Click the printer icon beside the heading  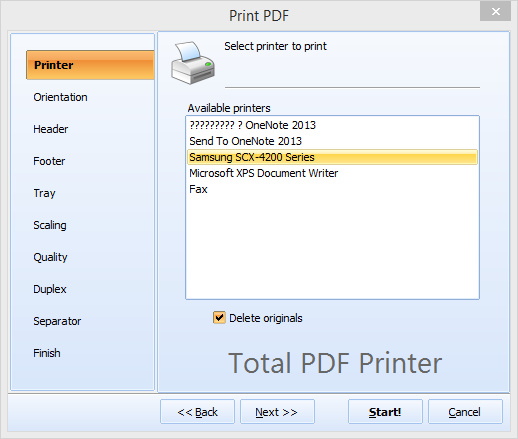(193, 63)
